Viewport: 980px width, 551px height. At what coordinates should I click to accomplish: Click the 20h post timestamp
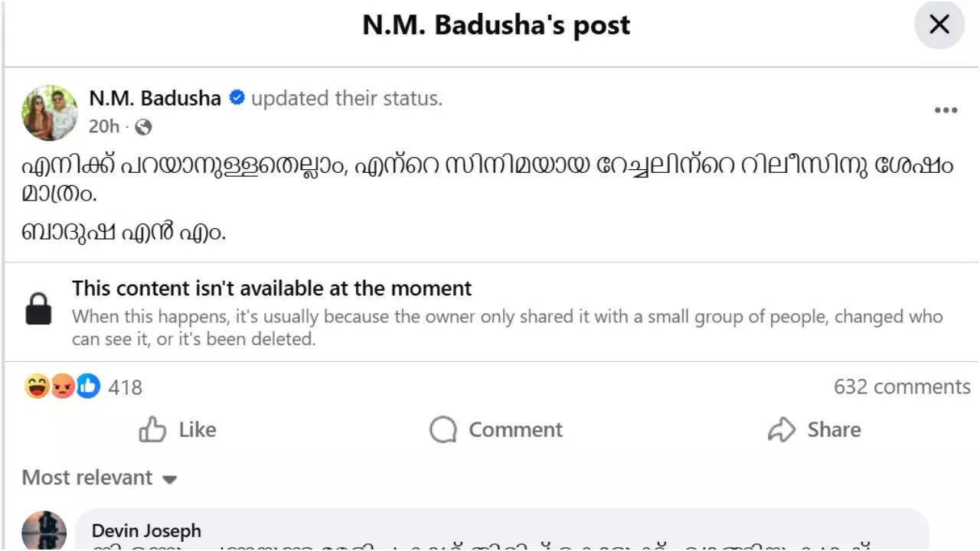click(x=104, y=127)
